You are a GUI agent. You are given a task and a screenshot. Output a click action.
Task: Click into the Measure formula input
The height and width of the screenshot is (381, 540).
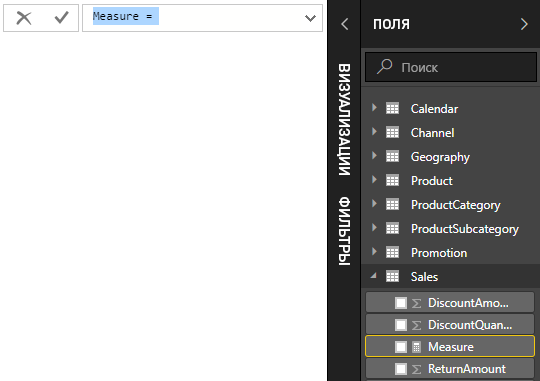[x=193, y=18]
